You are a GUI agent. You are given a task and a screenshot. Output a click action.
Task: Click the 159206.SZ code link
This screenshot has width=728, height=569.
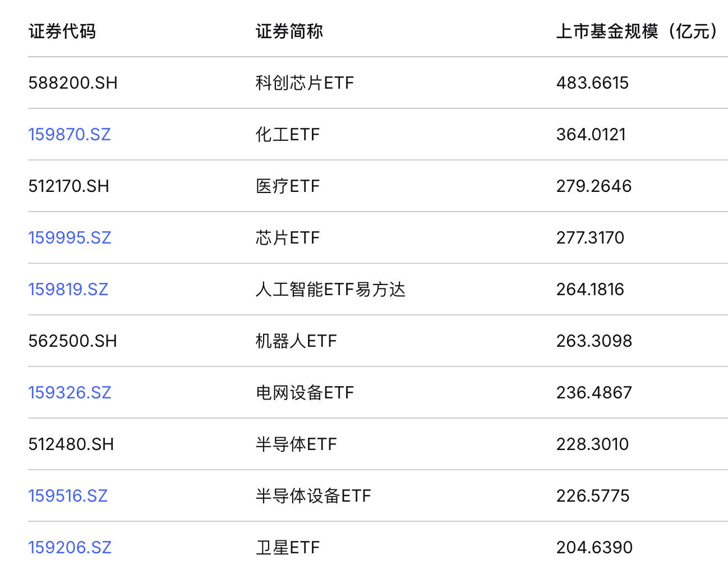[70, 548]
